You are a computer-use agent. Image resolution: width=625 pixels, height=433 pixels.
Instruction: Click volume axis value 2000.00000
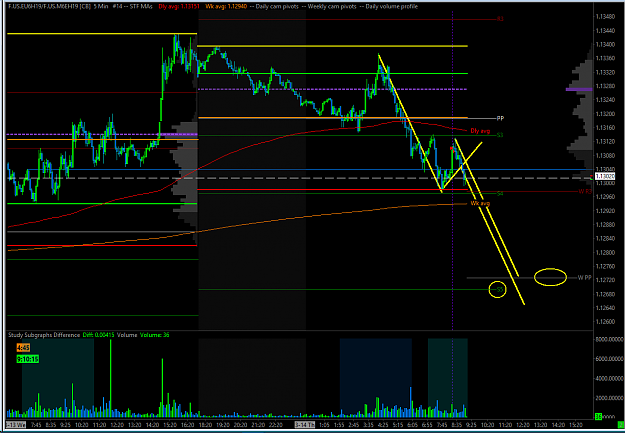pos(608,398)
